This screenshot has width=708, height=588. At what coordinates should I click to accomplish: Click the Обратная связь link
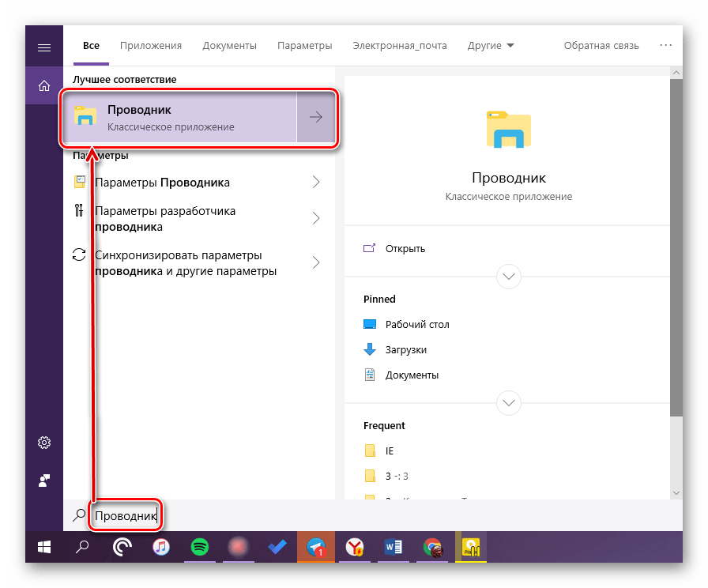pos(601,46)
